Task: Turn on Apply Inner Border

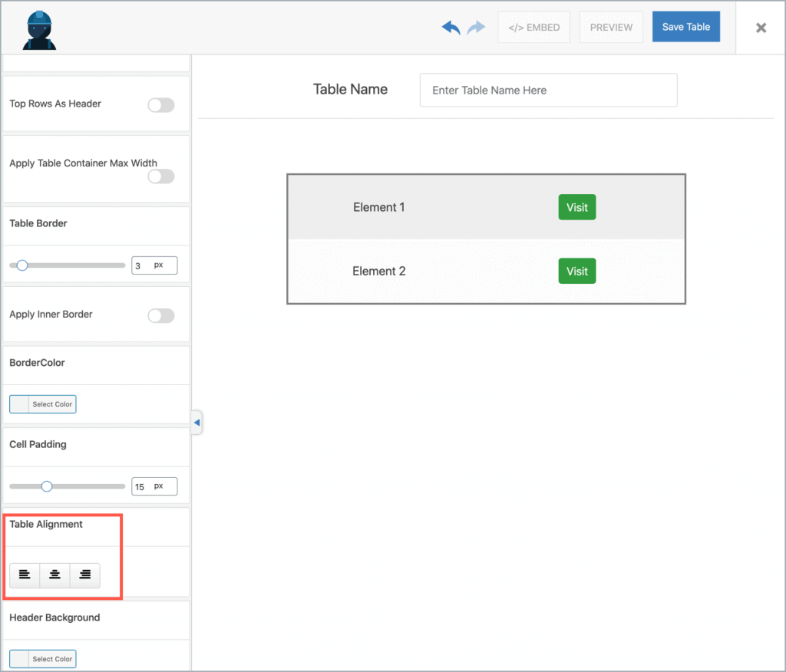Action: pos(160,315)
